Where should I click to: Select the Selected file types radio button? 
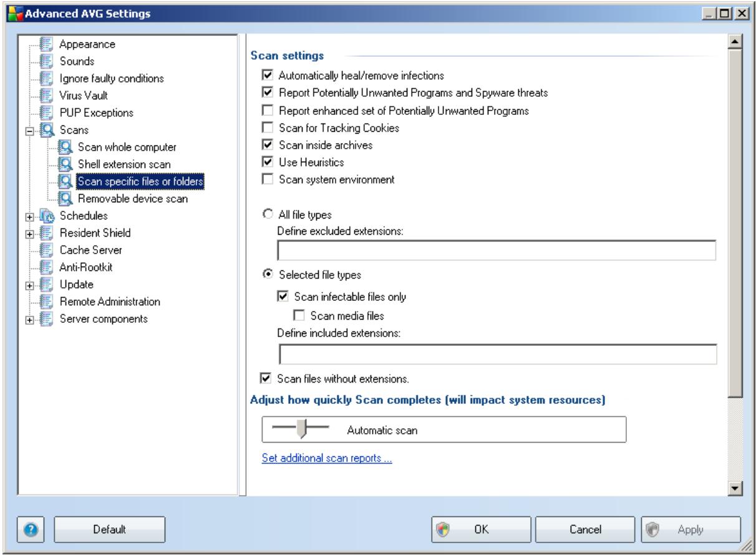[x=267, y=274]
